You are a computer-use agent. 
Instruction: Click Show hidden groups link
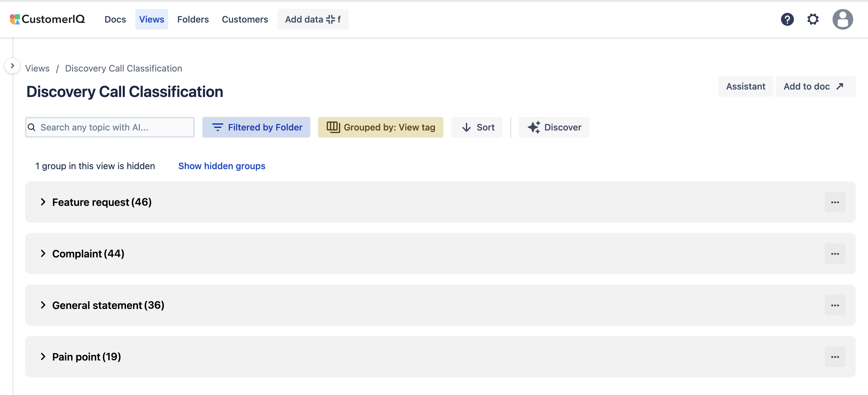point(221,166)
